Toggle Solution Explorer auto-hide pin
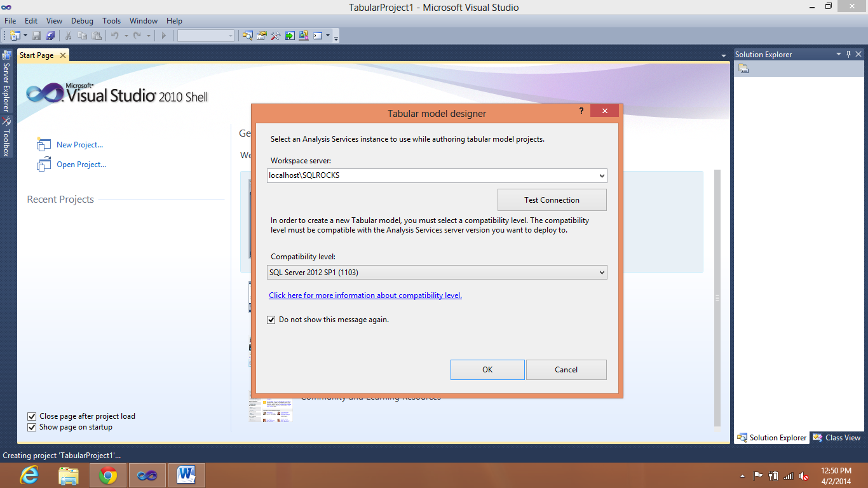Screen dimensions: 868x488 (848, 55)
